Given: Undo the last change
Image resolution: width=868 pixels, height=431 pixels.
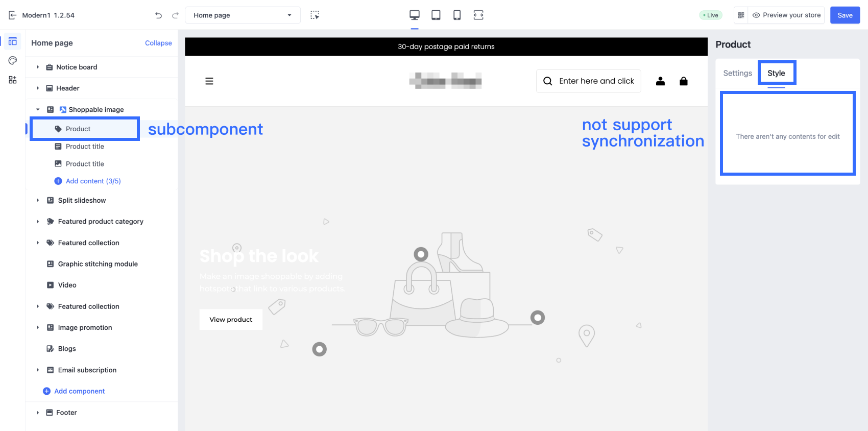Looking at the screenshot, I should pos(158,15).
